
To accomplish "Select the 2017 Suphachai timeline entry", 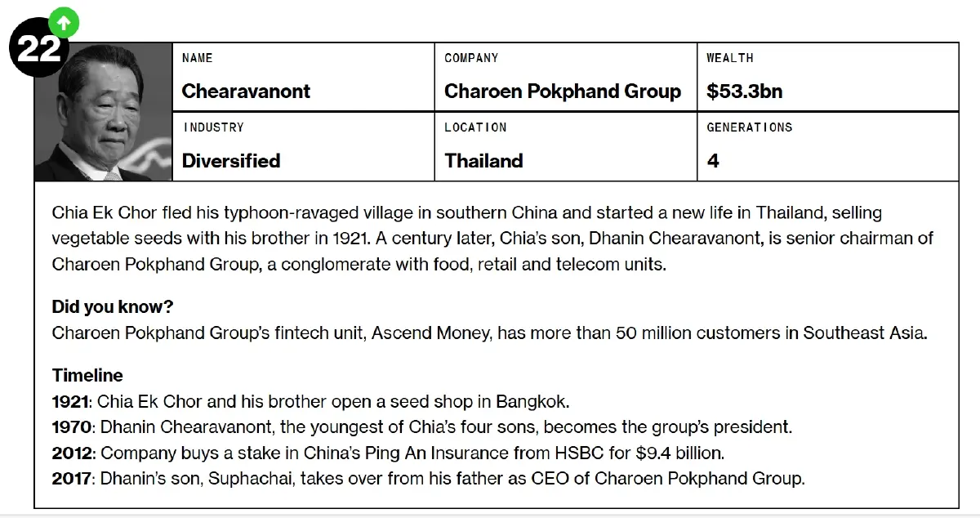I will [428, 479].
